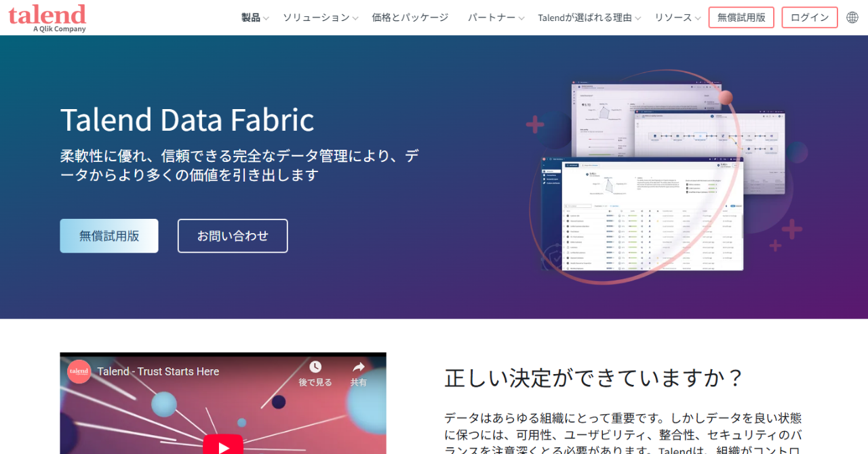Click the YouTube play button
Image resolution: width=868 pixels, height=454 pixels.
coord(223,445)
